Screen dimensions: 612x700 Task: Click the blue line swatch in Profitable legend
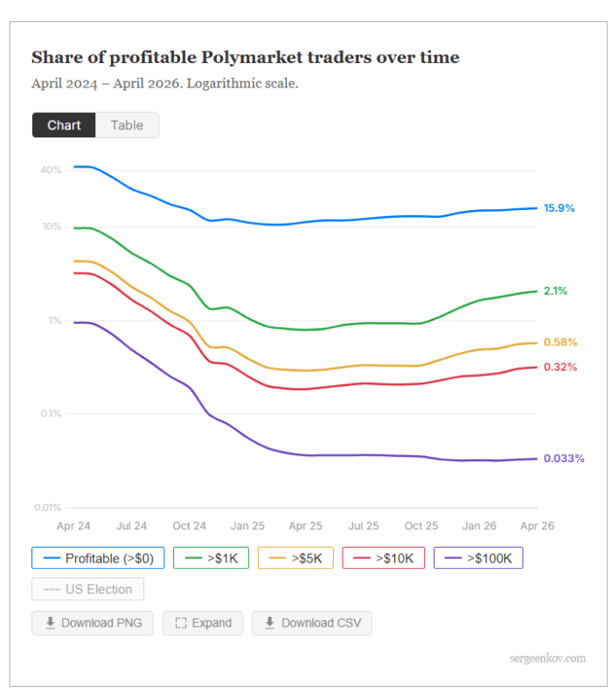(52, 558)
